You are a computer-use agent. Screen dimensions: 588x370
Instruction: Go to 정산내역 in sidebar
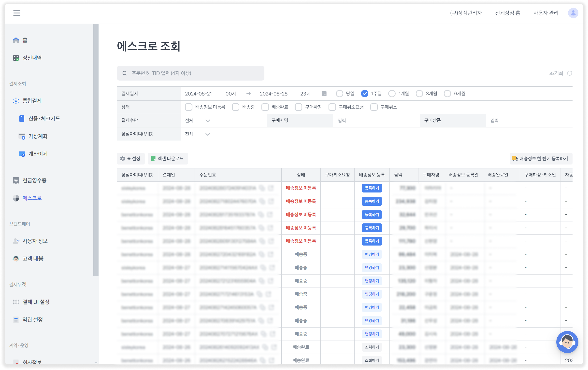click(32, 58)
